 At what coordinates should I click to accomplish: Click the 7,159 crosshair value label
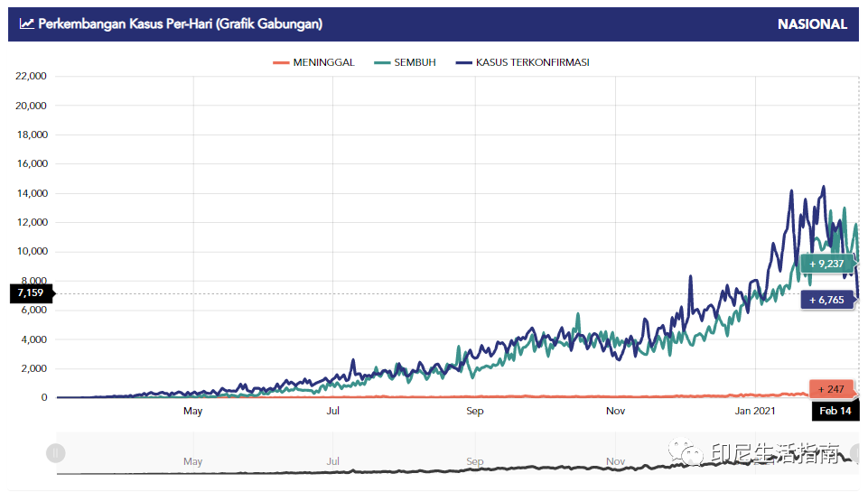click(x=31, y=292)
